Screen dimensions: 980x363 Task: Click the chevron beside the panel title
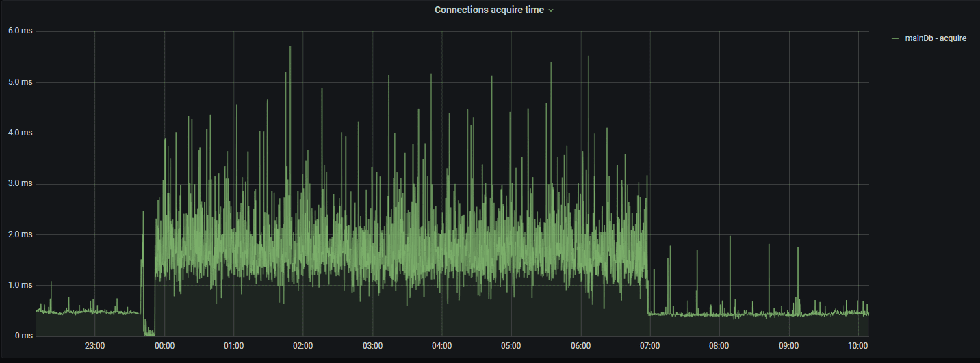pyautogui.click(x=551, y=10)
